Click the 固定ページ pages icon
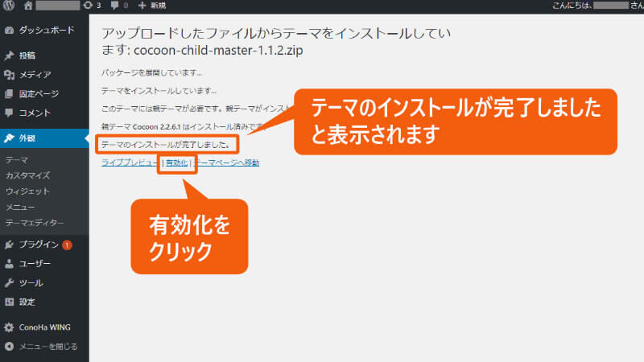 click(9, 93)
